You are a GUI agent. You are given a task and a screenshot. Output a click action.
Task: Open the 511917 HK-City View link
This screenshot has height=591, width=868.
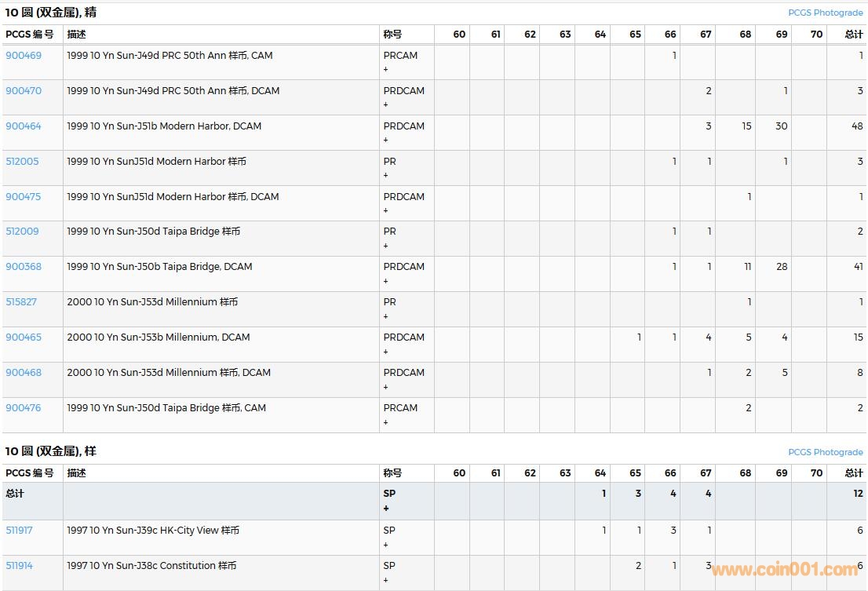point(19,531)
